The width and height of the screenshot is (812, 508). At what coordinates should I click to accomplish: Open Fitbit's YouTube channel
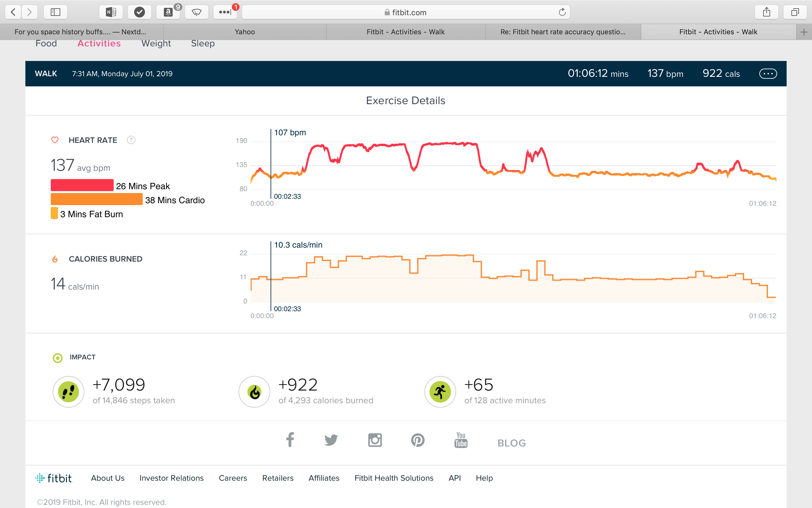(x=461, y=440)
